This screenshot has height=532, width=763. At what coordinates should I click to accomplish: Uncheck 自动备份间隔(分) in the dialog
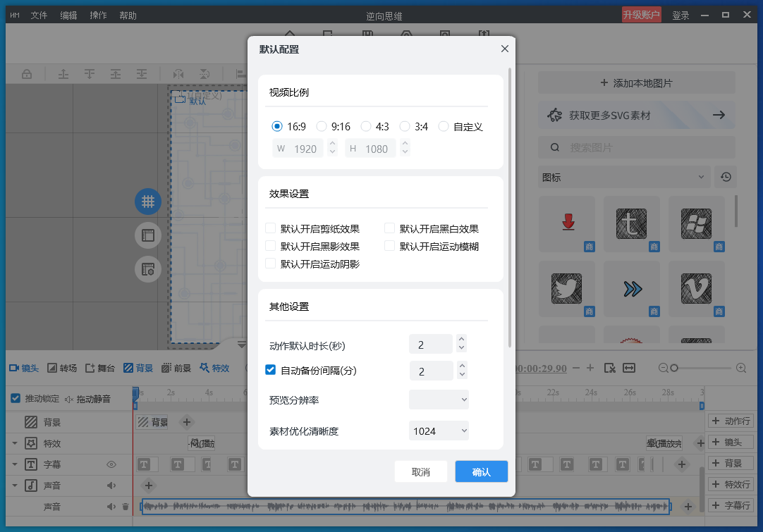[x=270, y=369]
